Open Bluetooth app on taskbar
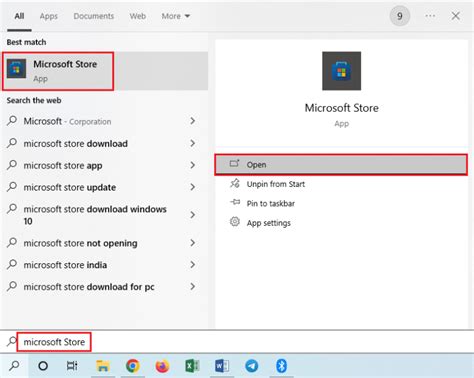The image size is (474, 378). coord(281,366)
